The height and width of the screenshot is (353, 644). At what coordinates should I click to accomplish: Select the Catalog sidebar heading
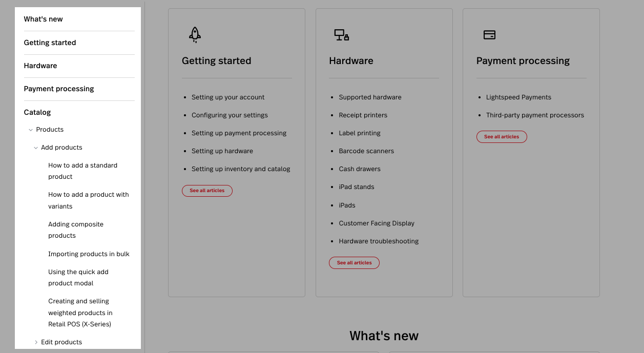(37, 113)
